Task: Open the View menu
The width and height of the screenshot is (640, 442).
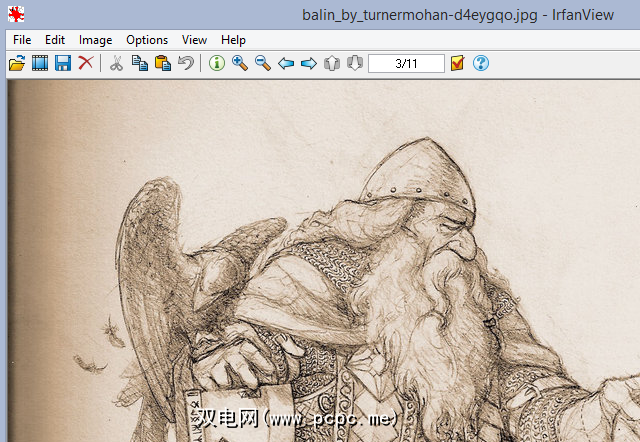Action: 194,40
